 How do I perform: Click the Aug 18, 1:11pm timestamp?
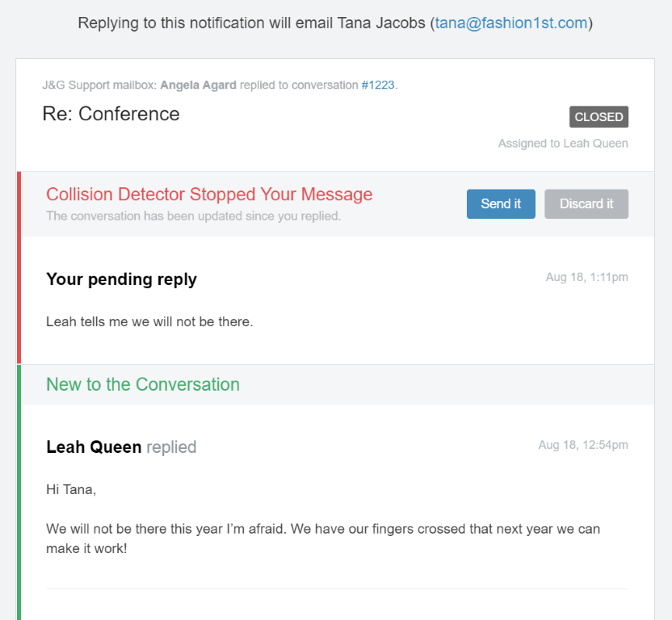pos(586,278)
